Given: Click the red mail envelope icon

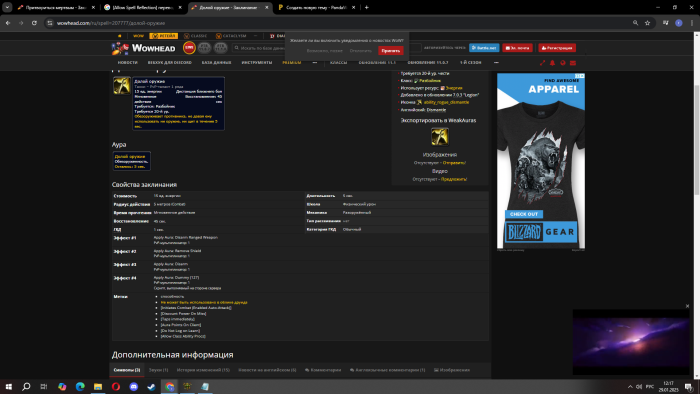Looking at the screenshot, I should 573,63.
